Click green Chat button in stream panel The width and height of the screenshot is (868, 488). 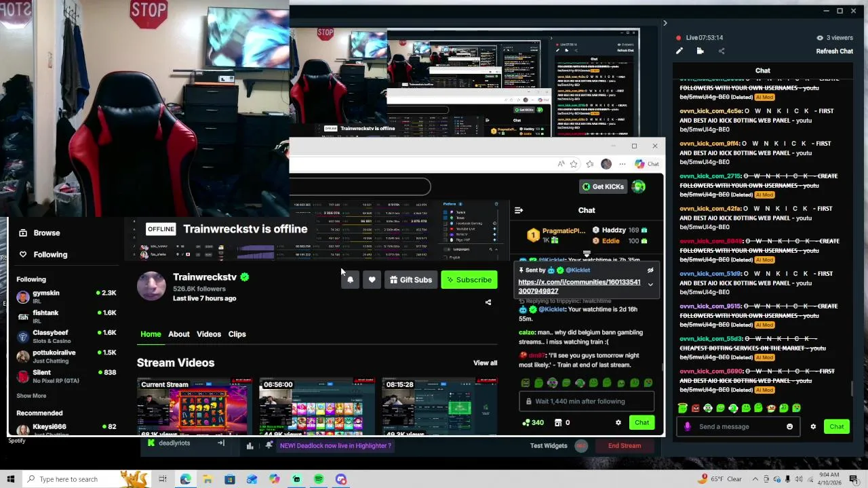pyautogui.click(x=837, y=426)
